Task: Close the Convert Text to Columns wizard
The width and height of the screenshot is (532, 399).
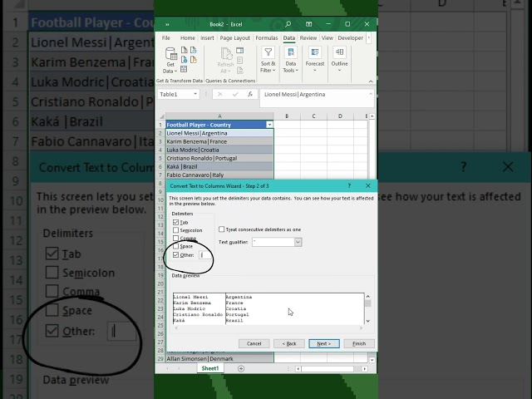Action: pos(368,185)
